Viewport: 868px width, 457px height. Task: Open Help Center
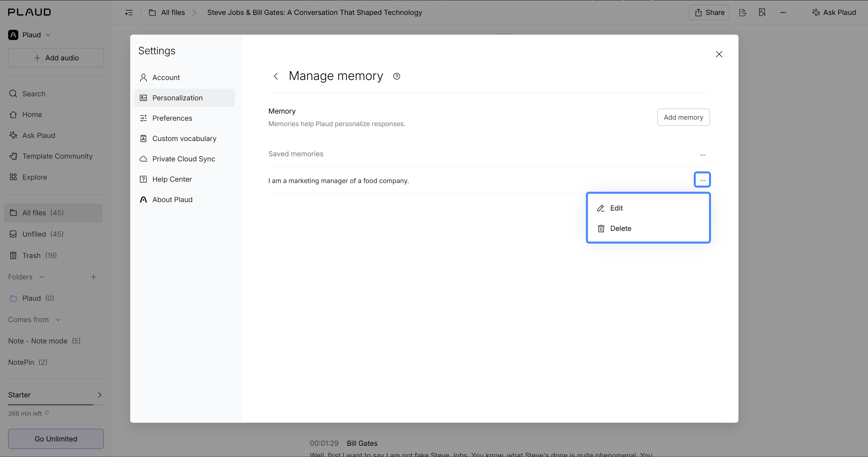[184, 179]
